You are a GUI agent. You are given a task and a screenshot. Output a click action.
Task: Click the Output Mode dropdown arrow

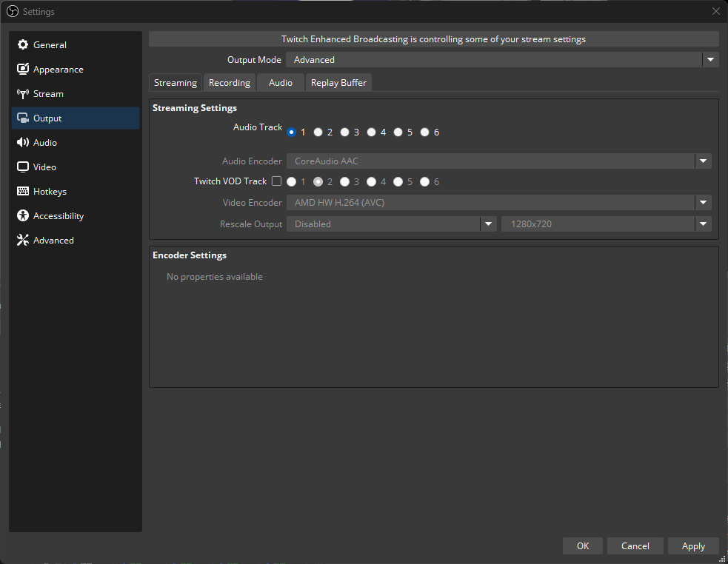[710, 60]
